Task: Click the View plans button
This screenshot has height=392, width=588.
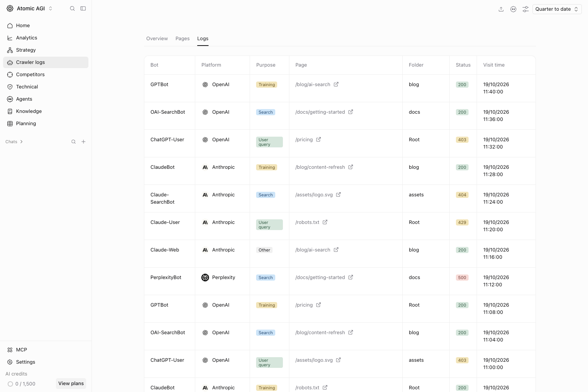Action: tap(71, 384)
